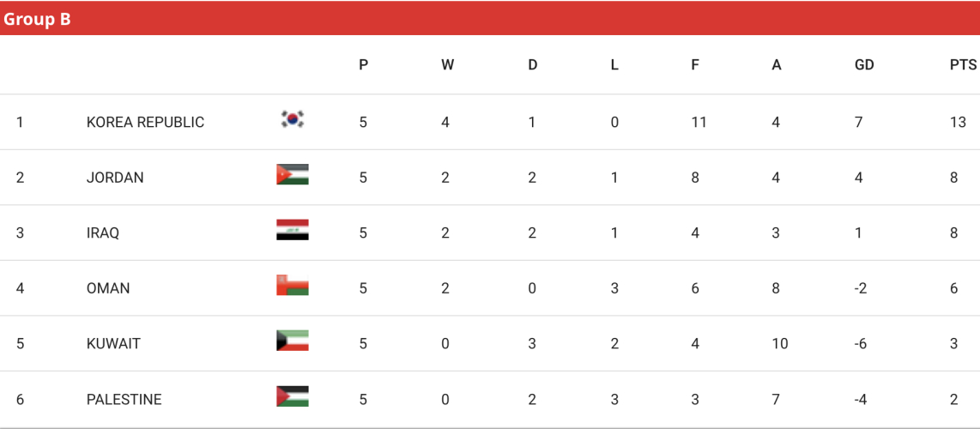Viewport: 980px width, 429px height.
Task: Click the Group B header bar
Action: pos(490,19)
